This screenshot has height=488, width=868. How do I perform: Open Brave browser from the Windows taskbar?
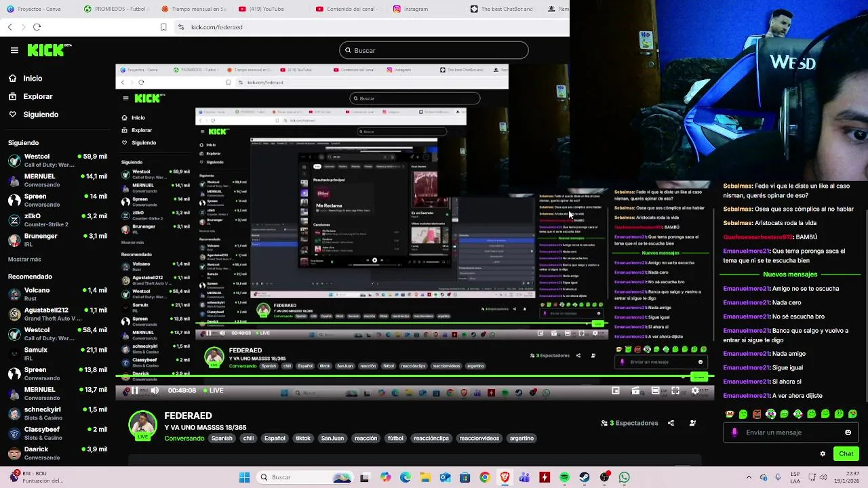tap(505, 477)
